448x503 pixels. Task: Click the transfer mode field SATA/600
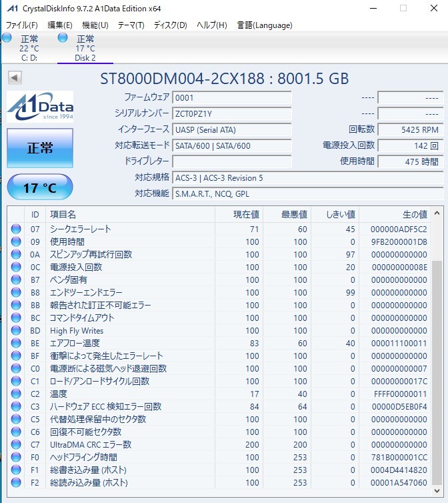232,146
